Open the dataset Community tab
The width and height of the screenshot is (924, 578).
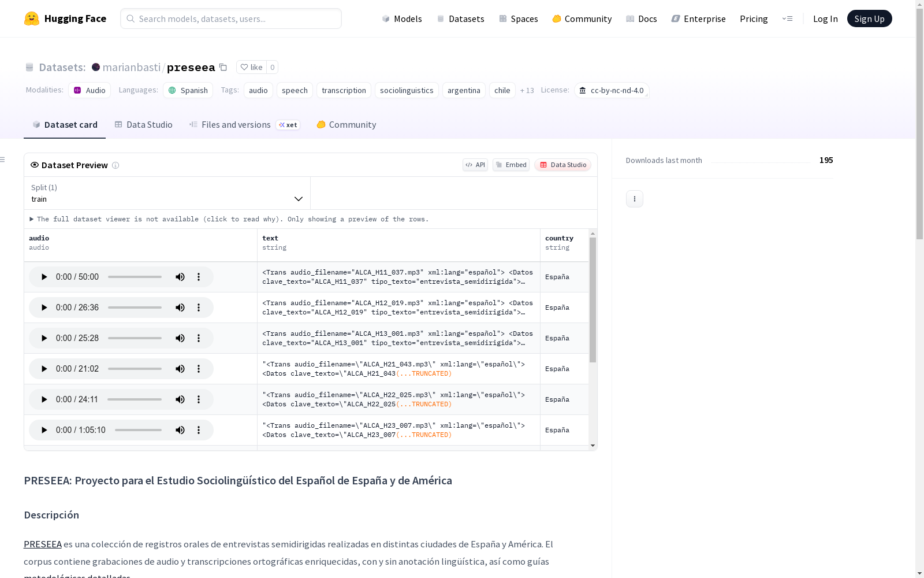click(x=346, y=125)
